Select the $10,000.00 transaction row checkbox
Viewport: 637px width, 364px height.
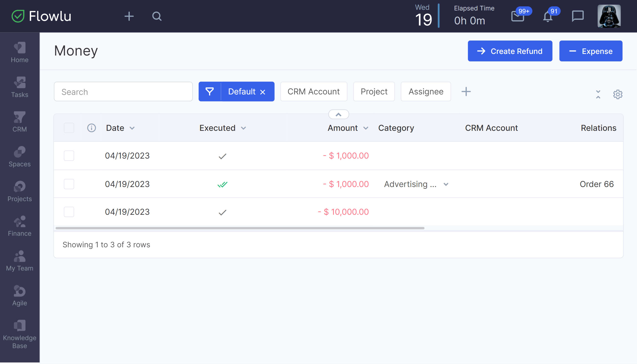69,212
